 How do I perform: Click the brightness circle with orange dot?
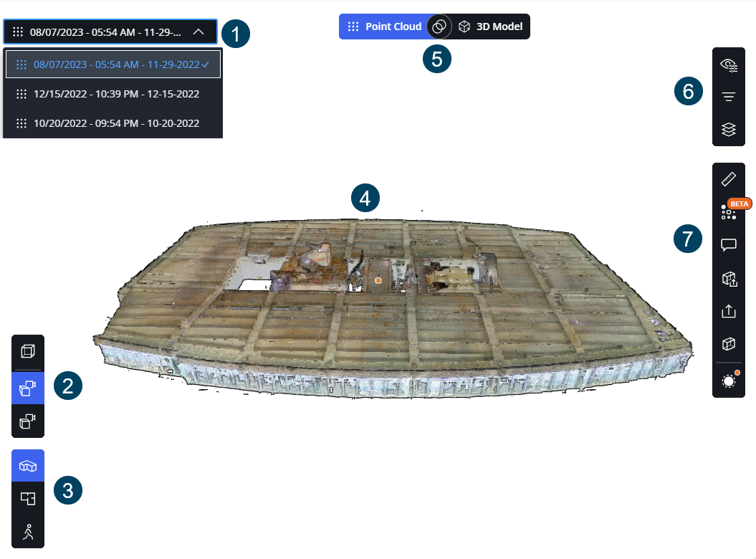point(729,381)
